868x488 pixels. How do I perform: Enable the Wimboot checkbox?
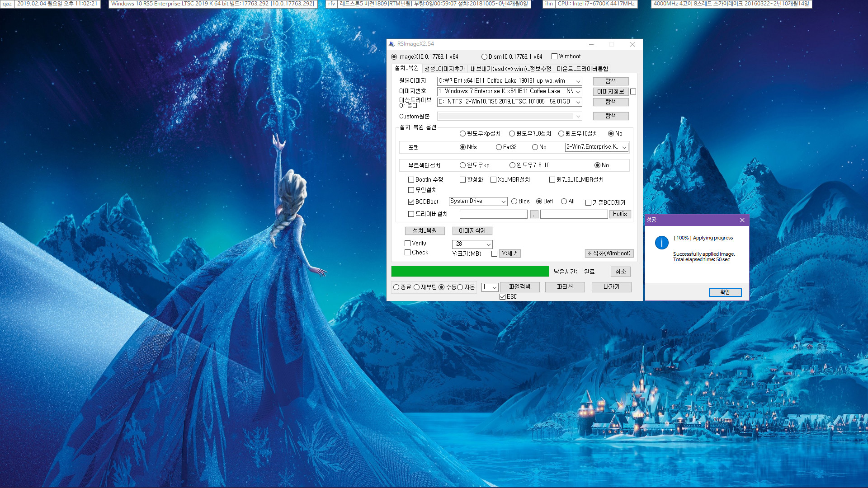[554, 56]
